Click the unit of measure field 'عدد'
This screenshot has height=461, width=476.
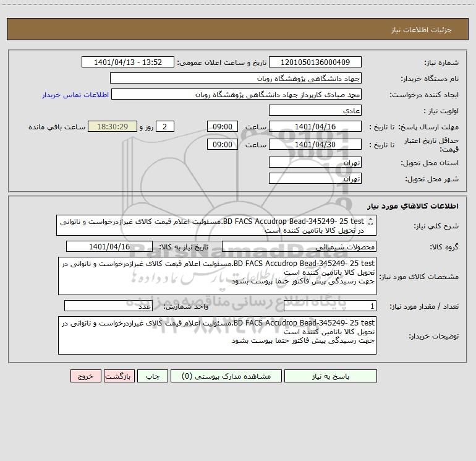(108, 306)
